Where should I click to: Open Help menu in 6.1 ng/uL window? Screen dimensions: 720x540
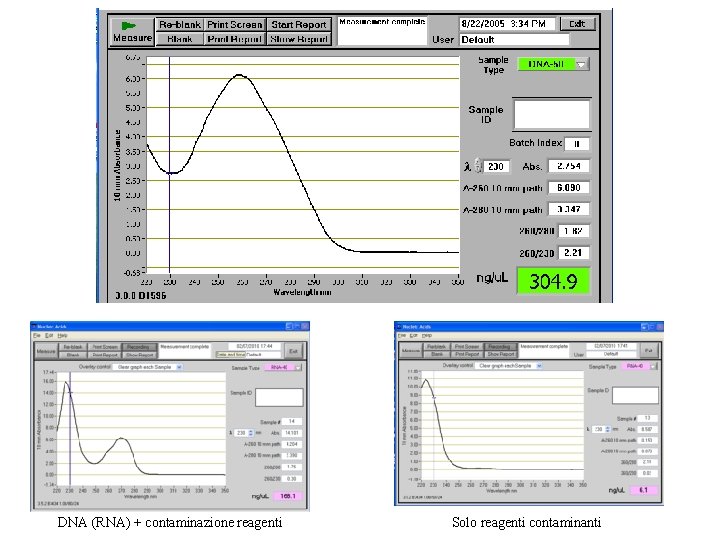[427, 336]
